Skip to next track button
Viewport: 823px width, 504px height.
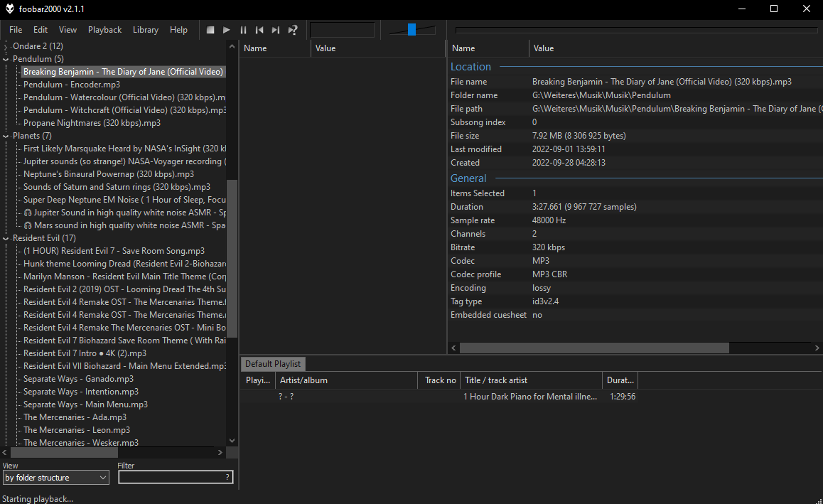click(x=276, y=30)
